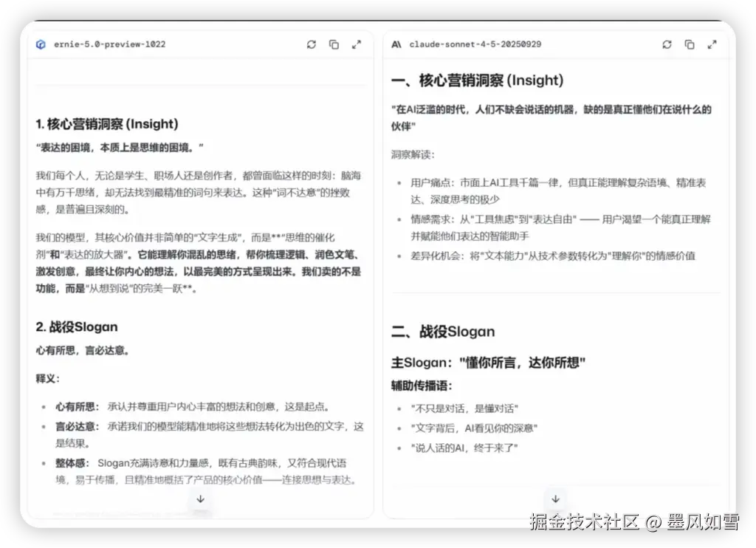Screen dimensions: 756x548
Task: Click the label "释义:"
Action: tap(48, 379)
